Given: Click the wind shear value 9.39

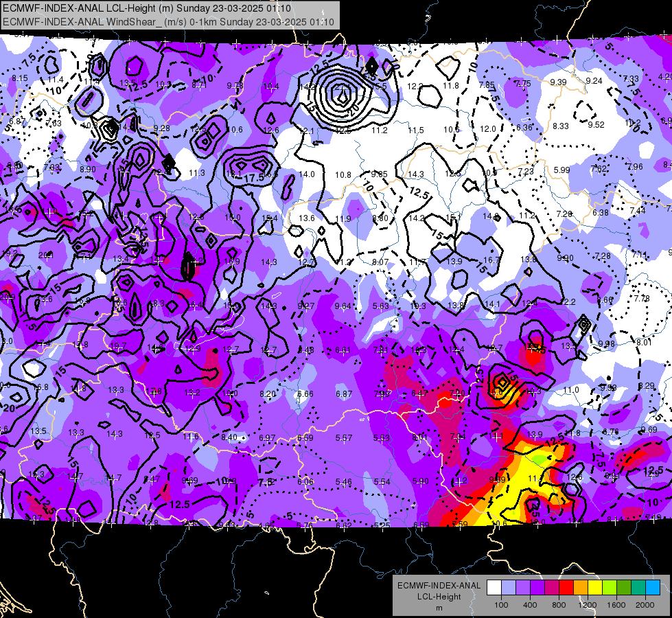Looking at the screenshot, I should click(559, 82).
